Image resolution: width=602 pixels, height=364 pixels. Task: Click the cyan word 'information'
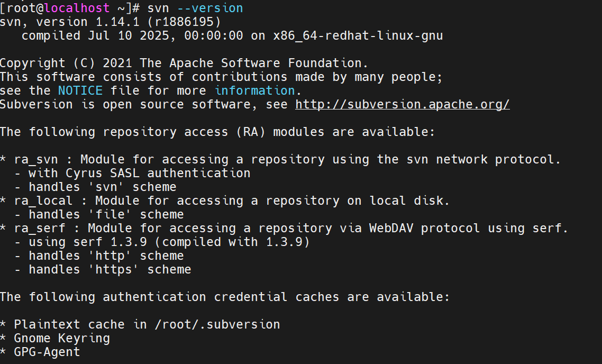pyautogui.click(x=254, y=90)
